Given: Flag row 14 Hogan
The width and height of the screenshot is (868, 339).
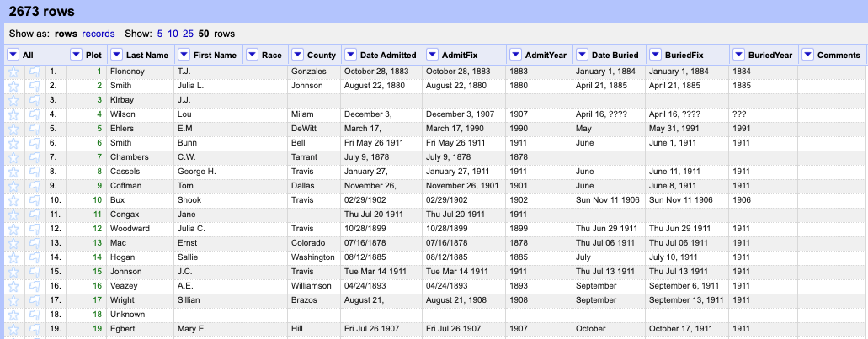Looking at the screenshot, I should click(35, 257).
